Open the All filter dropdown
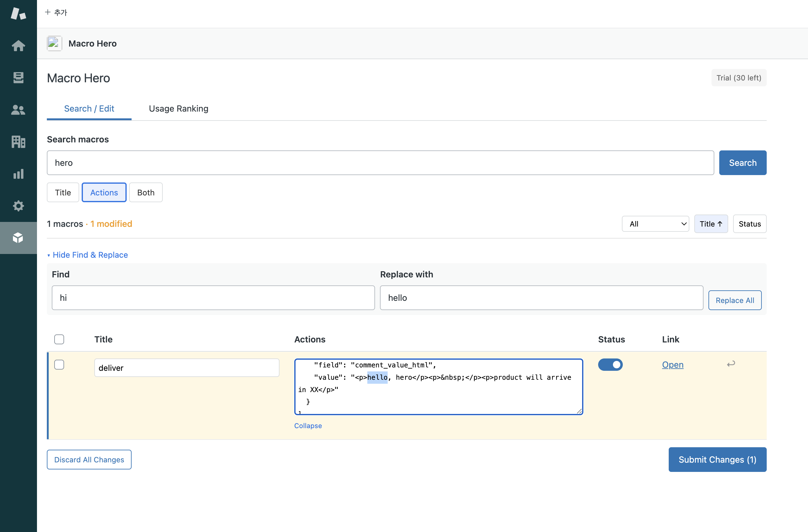This screenshot has width=808, height=532. (655, 223)
